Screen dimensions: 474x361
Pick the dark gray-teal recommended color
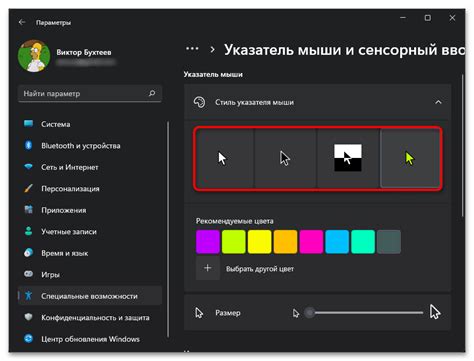pos(389,242)
